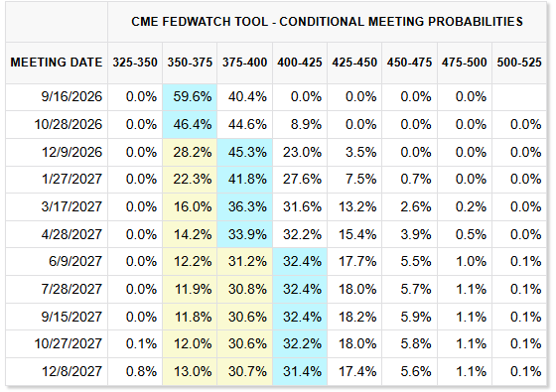Screen dimensions: 556x392
Task: Click the 425-450 column header
Action: coord(354,63)
